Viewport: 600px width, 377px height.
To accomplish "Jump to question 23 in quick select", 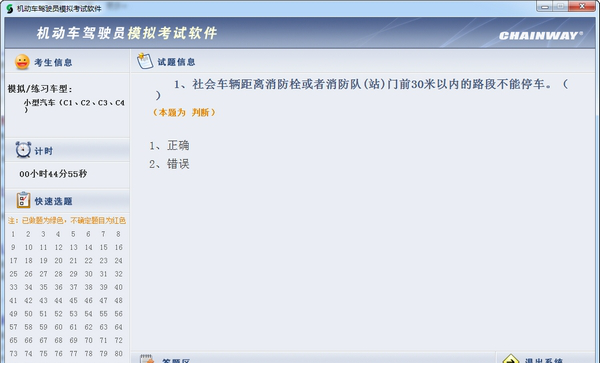I will tap(103, 261).
